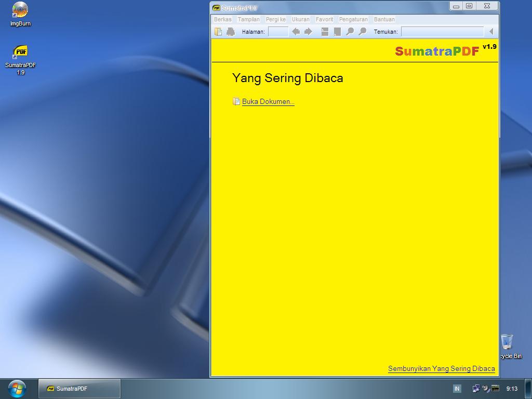Maximize the SumatraPDF window
Screen dimensions: 532x399
coord(469,6)
